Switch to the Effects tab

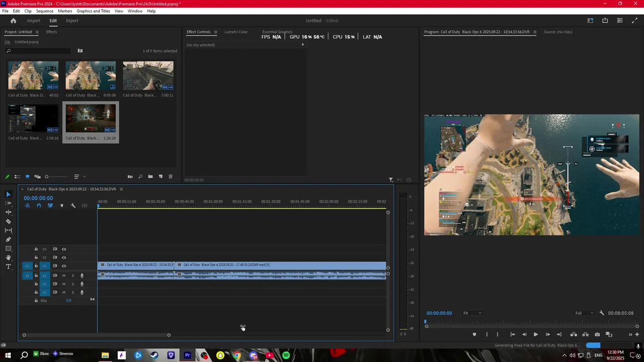[x=51, y=32]
